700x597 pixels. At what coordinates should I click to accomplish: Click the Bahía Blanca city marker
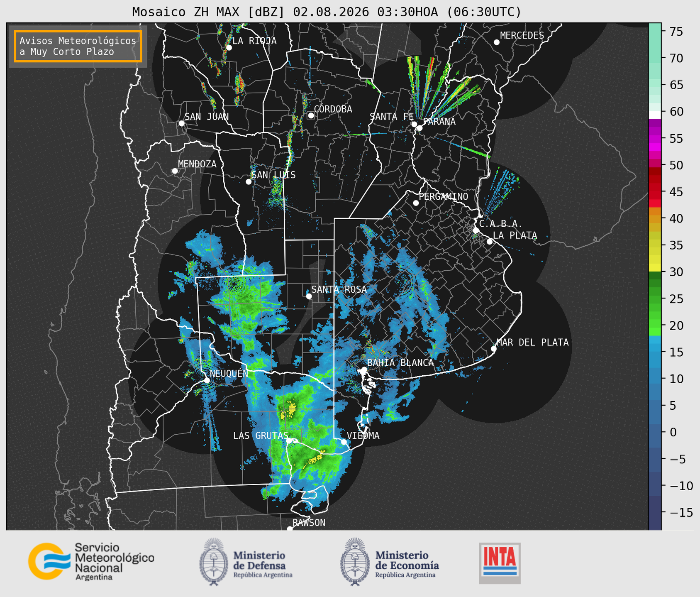364,369
